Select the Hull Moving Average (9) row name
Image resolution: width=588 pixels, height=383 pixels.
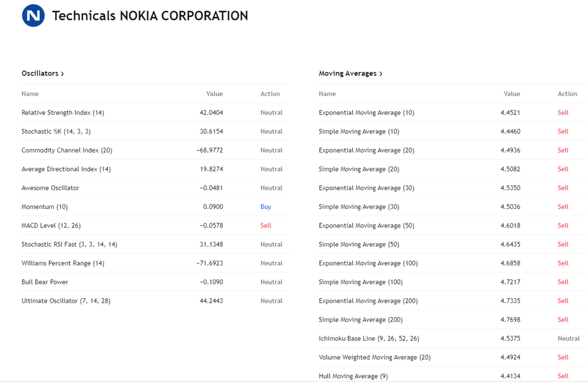(x=353, y=376)
